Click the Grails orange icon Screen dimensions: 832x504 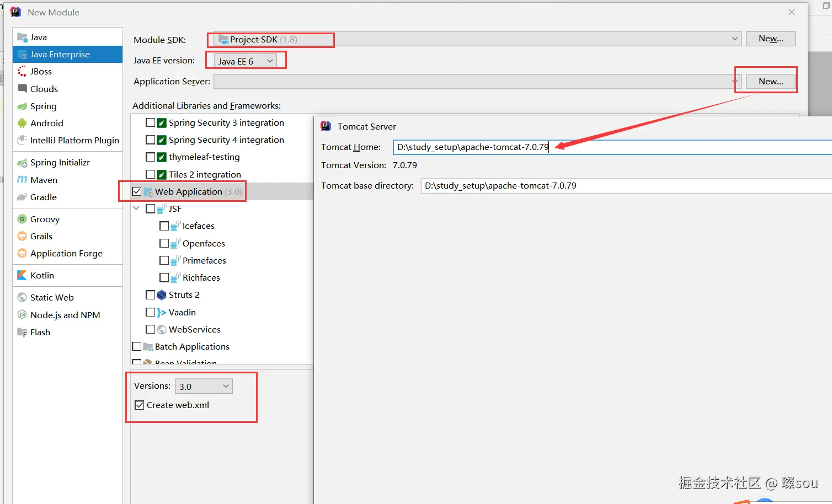pos(22,236)
